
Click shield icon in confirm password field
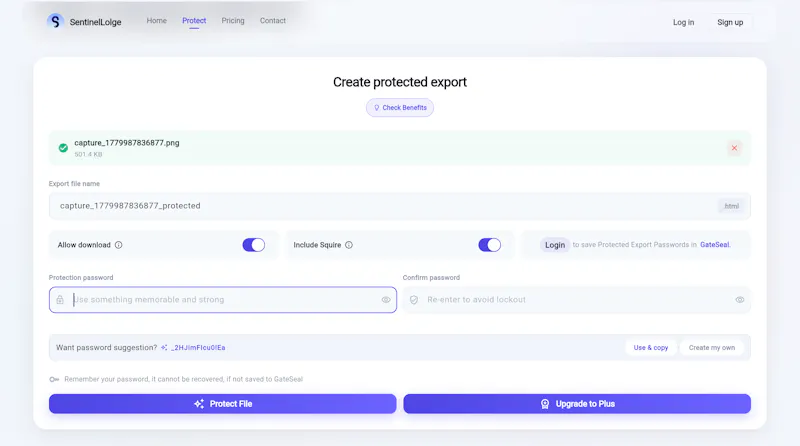click(x=414, y=300)
